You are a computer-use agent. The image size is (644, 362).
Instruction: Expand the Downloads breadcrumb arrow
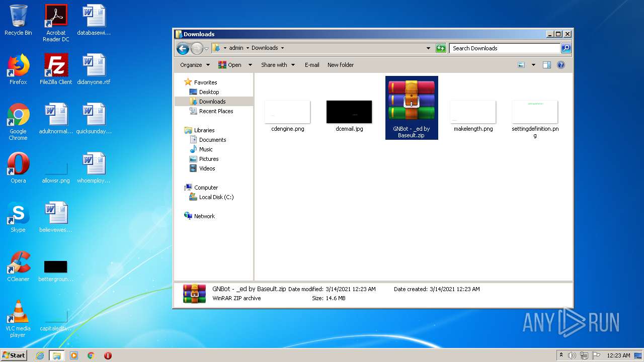(x=282, y=48)
